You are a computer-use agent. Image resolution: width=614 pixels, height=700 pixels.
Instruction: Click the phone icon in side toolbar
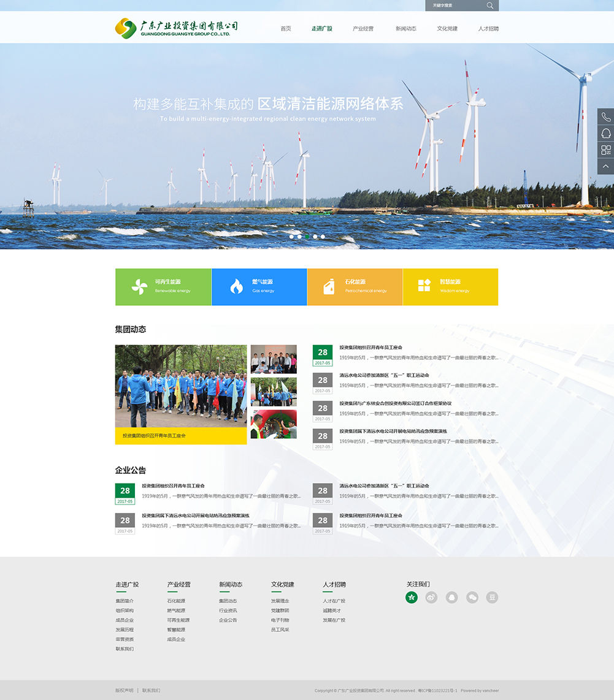coord(605,117)
